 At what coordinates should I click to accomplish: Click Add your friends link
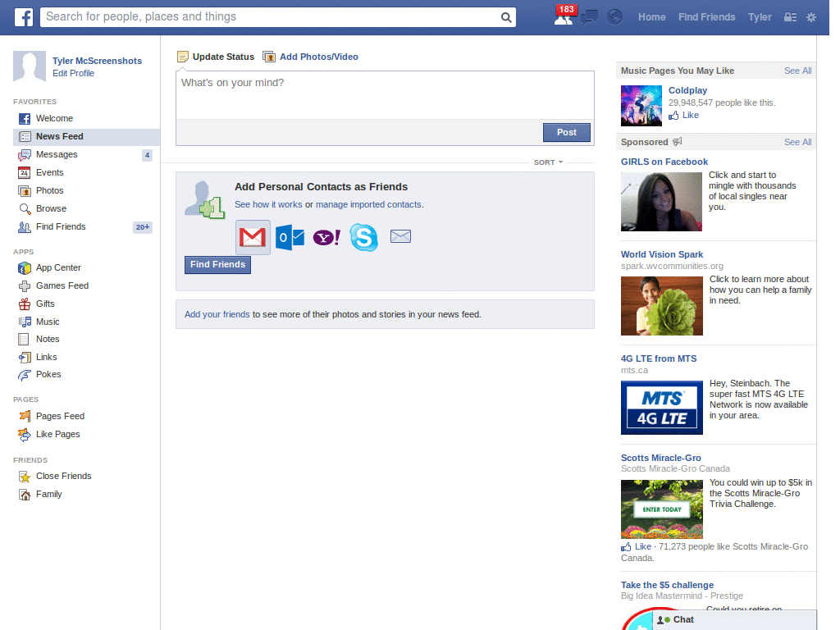217,314
